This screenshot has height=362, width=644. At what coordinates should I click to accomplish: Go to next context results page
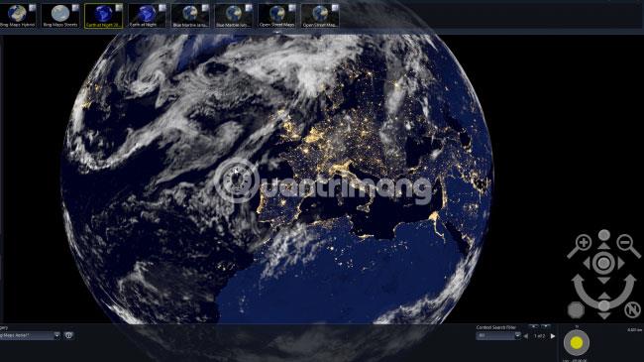[553, 336]
